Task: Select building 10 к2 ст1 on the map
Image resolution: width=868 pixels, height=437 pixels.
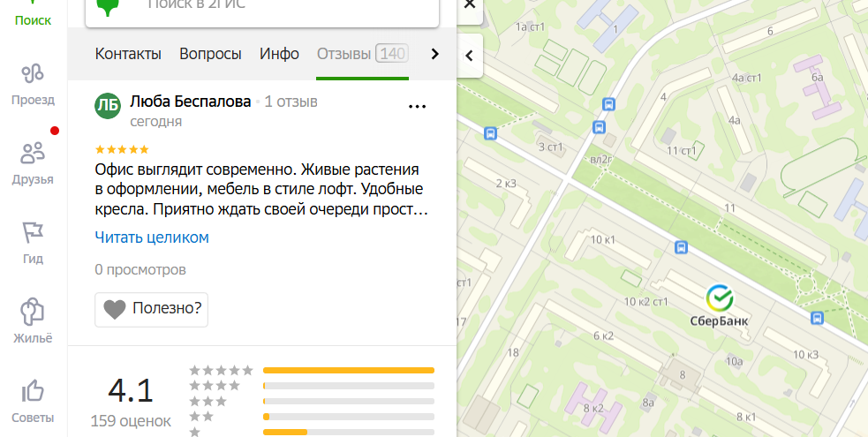Action: click(645, 302)
